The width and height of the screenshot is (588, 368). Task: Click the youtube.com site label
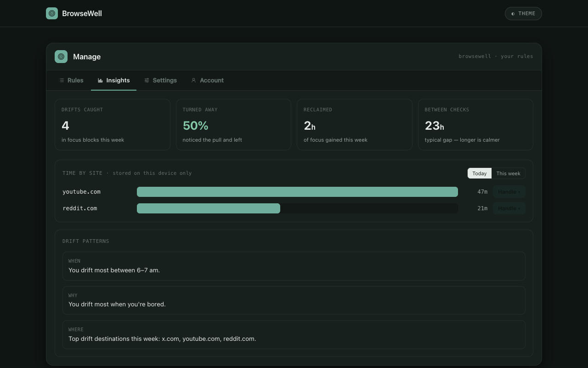pos(81,192)
